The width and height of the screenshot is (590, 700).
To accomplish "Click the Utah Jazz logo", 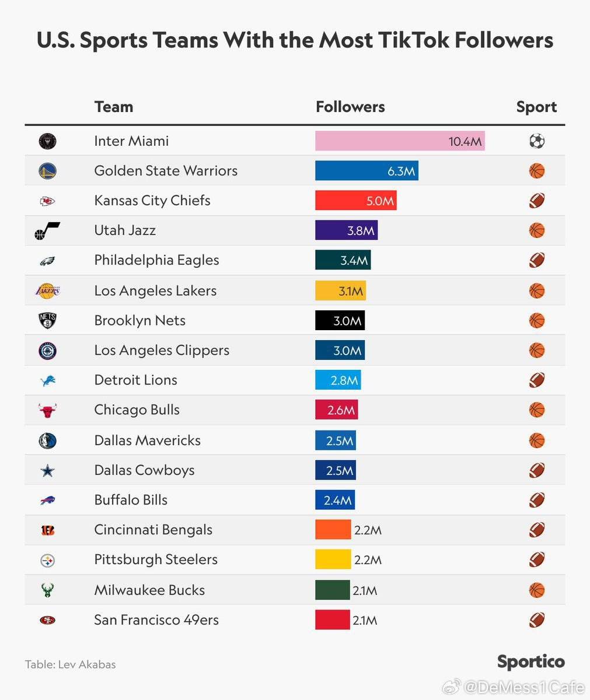I will [47, 231].
